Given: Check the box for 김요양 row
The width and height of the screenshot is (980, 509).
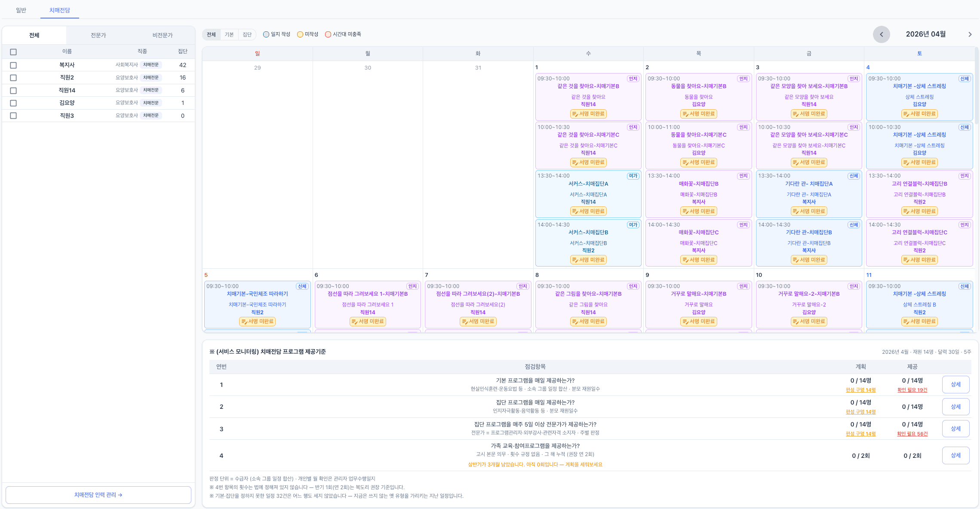Looking at the screenshot, I should click(x=13, y=103).
